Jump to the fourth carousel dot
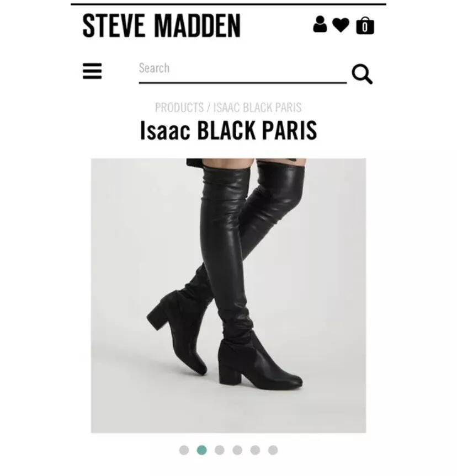 [x=237, y=450]
